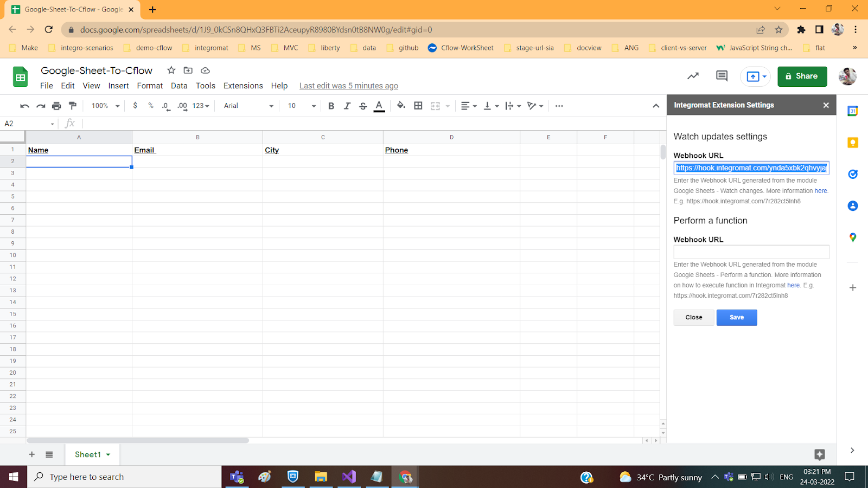Toggle bold formatting
Viewport: 868px width, 488px height.
[331, 106]
